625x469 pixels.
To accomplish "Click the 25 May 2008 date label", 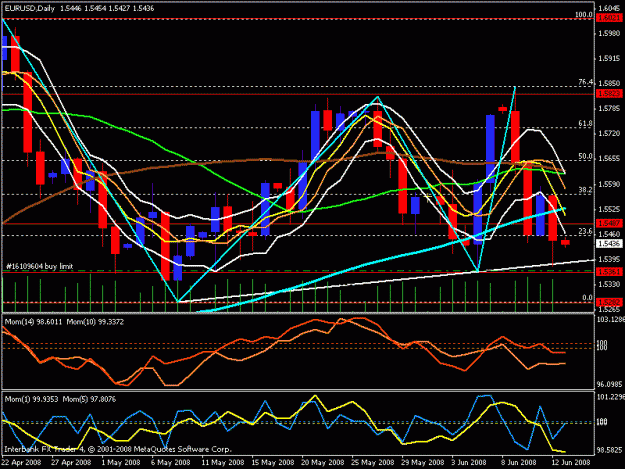I will [x=373, y=463].
